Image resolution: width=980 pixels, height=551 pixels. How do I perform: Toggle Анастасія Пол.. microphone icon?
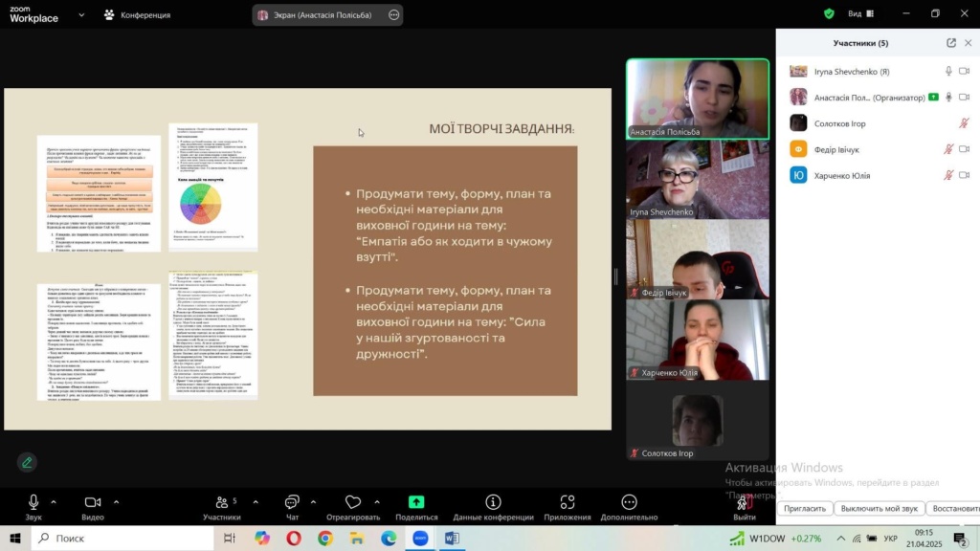coord(948,97)
